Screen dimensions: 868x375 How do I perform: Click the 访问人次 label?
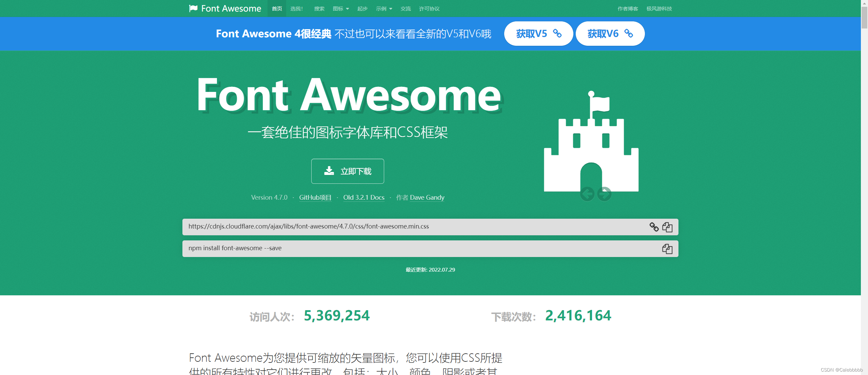(272, 317)
